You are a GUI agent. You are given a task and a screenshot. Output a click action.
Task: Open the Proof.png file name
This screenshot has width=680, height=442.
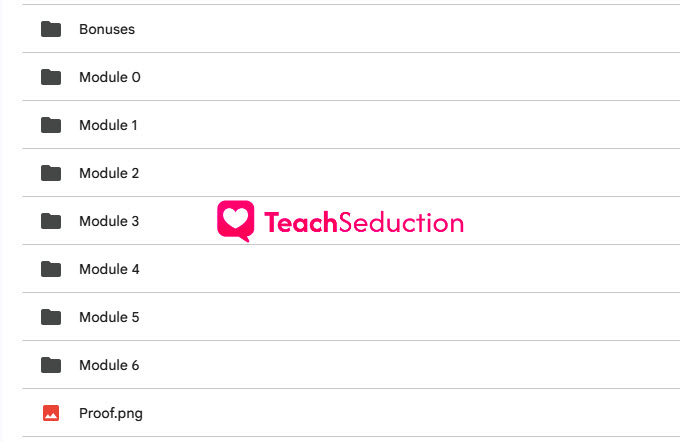point(111,414)
